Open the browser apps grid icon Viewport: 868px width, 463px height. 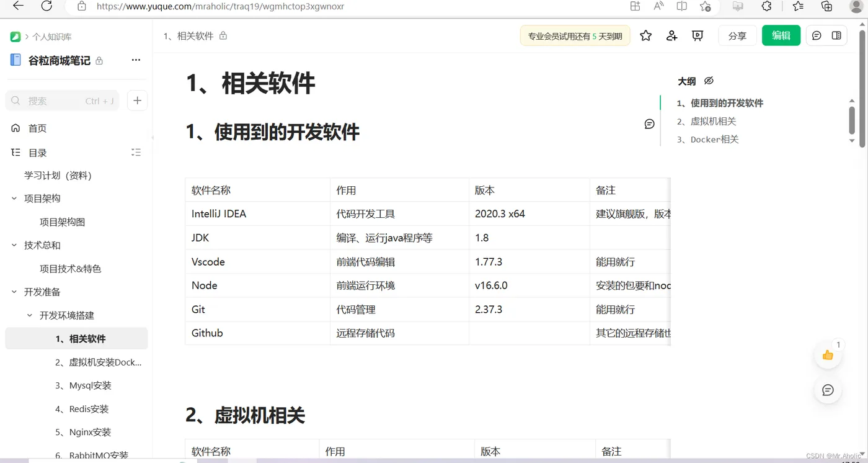(x=635, y=6)
